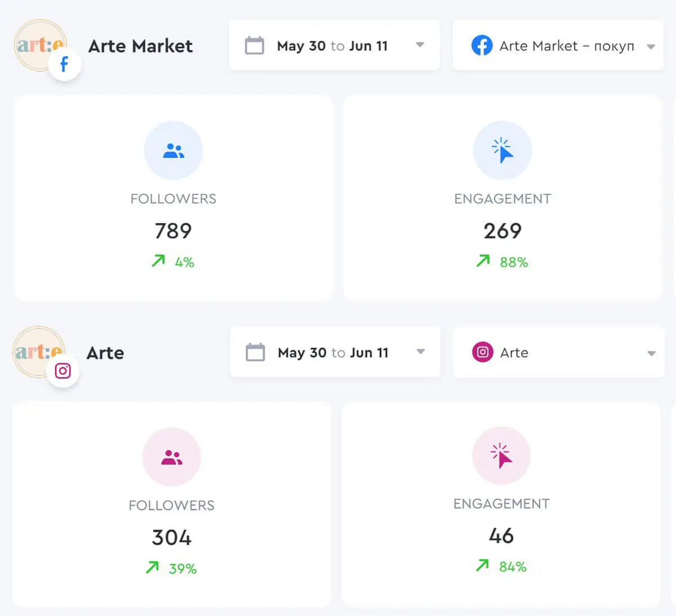Click the calendar icon in the Arte date selector
Screen dimensions: 676x616
(255, 352)
